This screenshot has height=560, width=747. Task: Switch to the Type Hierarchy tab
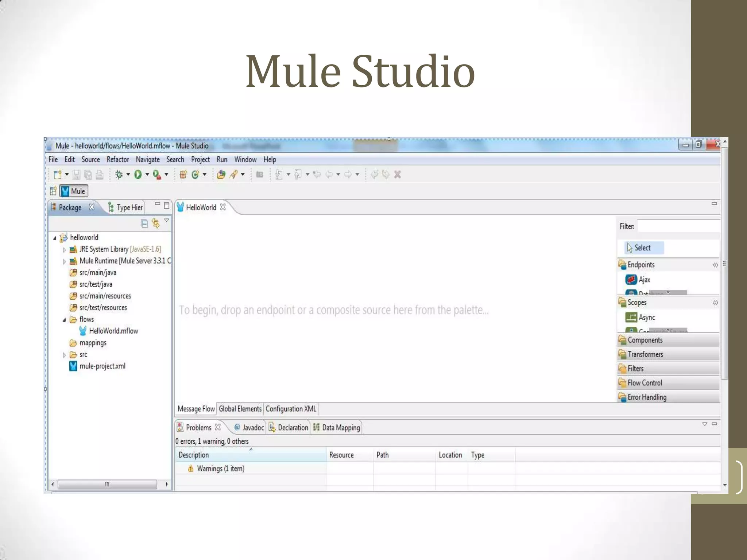[x=125, y=207]
